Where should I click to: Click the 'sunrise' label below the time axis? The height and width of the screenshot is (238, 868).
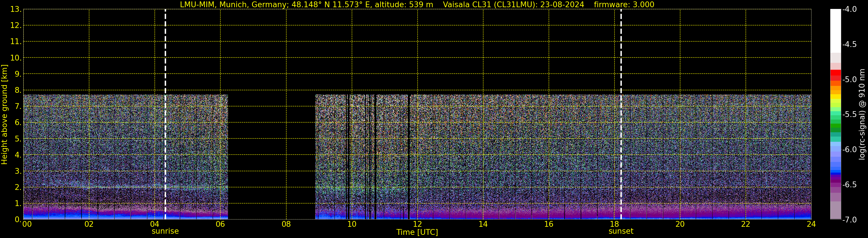point(165,231)
